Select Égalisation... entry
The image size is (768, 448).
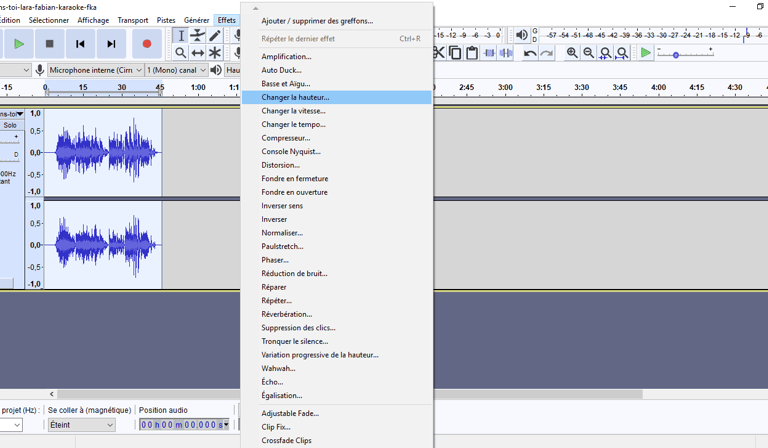tap(337, 396)
